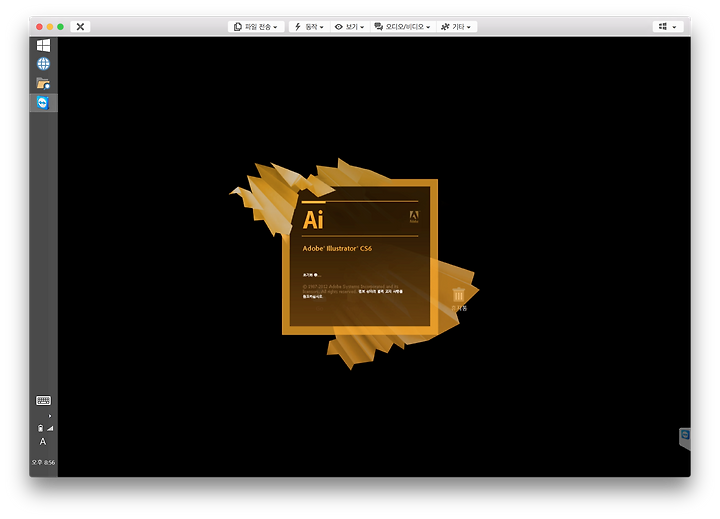Viewport: 720px width, 519px height.
Task: Open the 파일 전송 file transfer dropdown
Action: coord(256,27)
